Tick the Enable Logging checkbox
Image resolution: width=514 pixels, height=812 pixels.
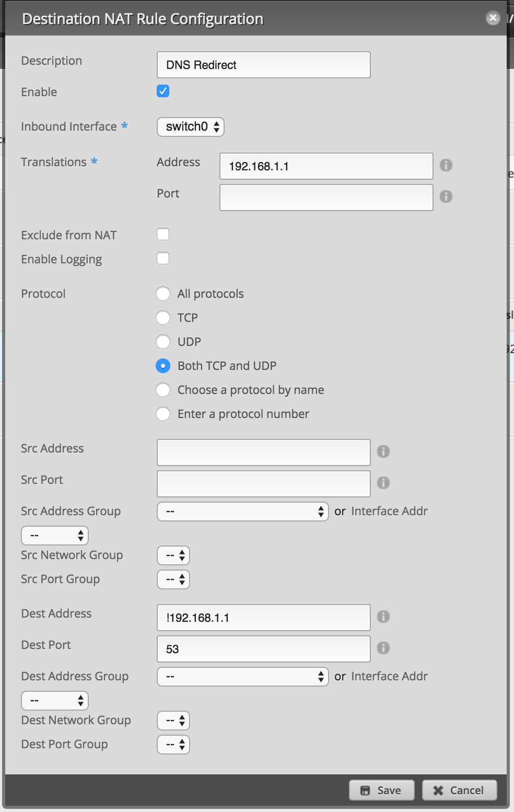[x=163, y=258]
